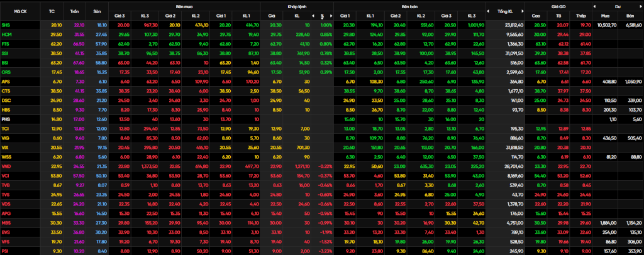This screenshot has height=255, width=644.
Task: Click the Bên bán group header
Action: coord(409,6)
